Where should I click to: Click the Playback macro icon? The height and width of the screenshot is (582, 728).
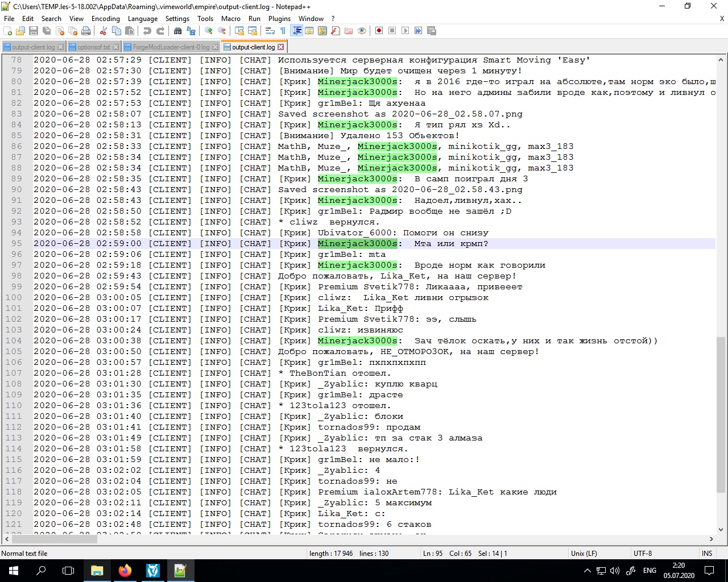point(406,31)
